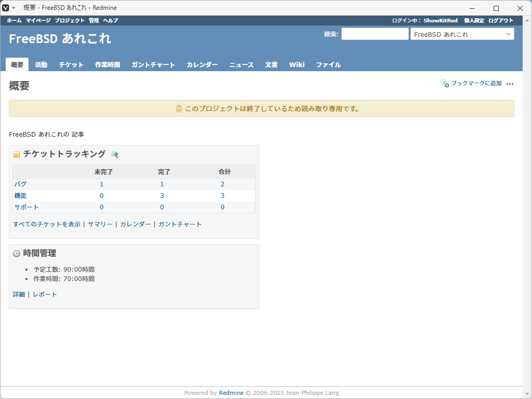Open the レポート link under 時間管理
The image size is (532, 399).
pos(44,294)
